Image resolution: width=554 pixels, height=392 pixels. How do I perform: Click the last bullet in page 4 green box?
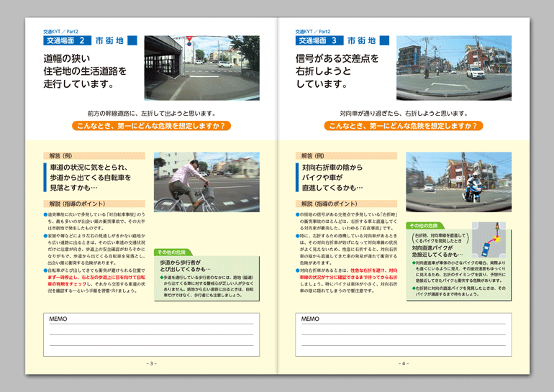(459, 291)
